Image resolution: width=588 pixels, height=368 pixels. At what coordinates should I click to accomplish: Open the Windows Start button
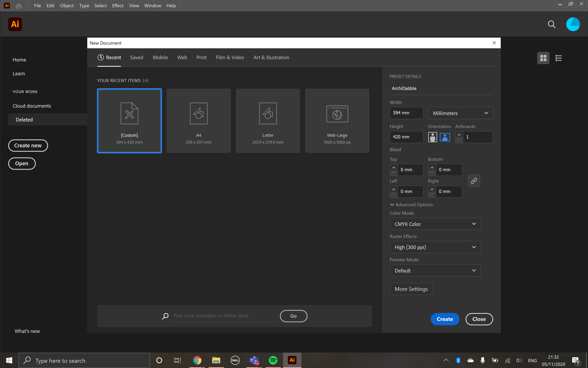(x=9, y=360)
